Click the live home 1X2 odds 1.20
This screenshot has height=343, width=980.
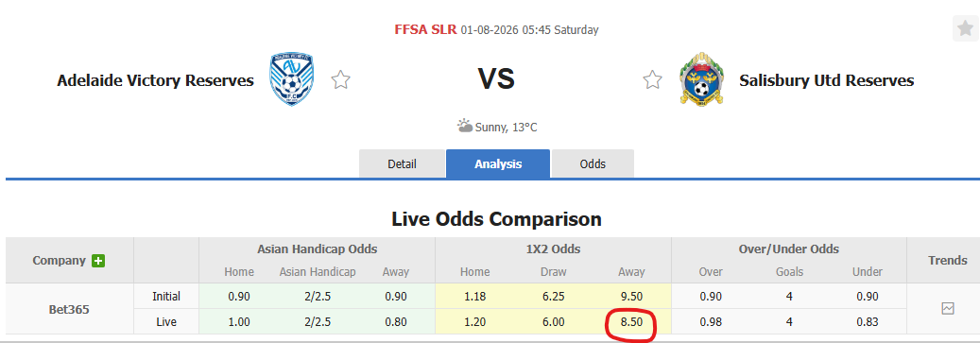(475, 322)
